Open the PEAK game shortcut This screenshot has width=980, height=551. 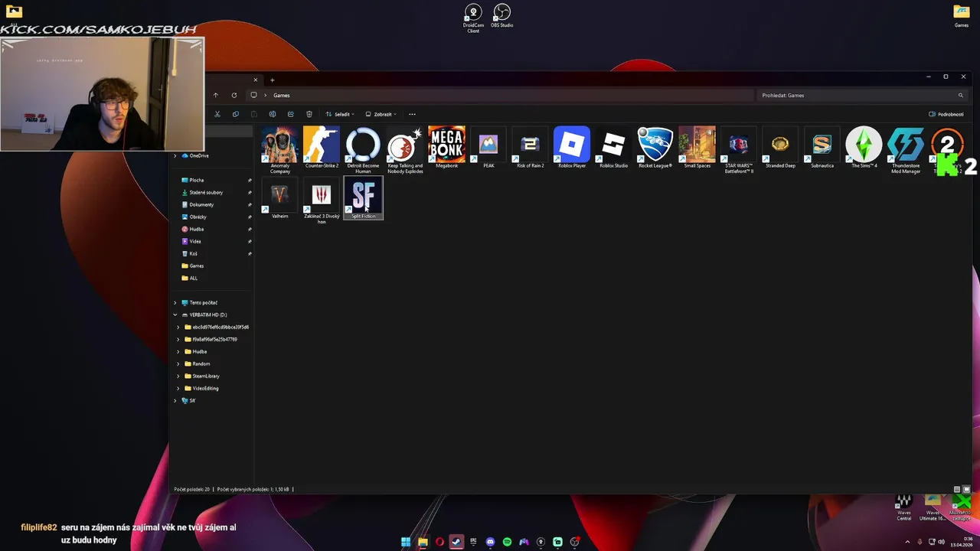coord(488,148)
